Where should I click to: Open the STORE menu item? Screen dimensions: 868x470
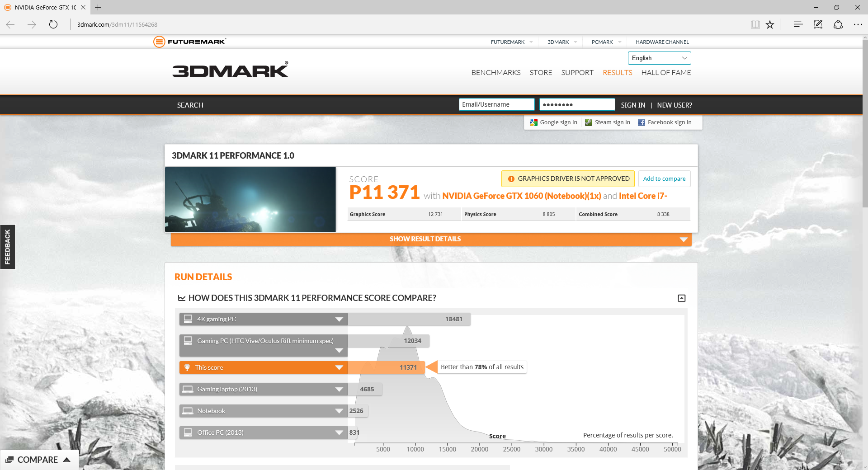tap(541, 72)
